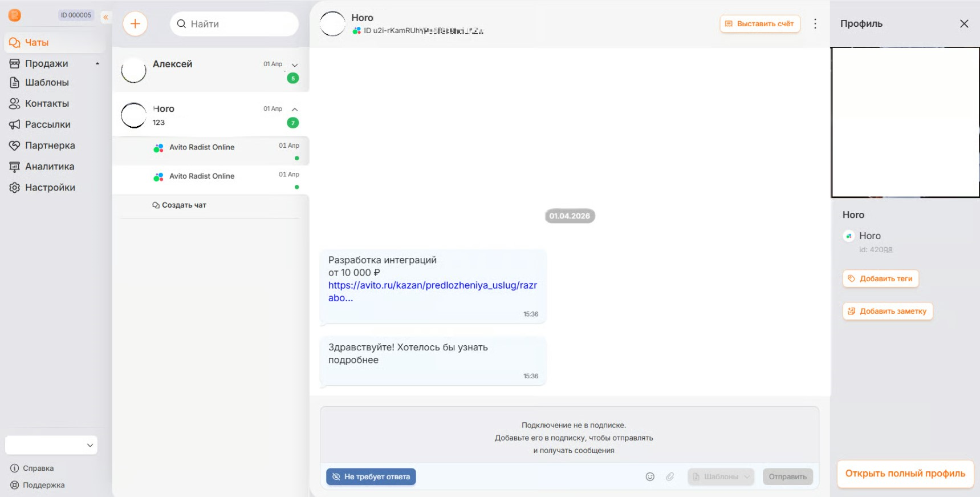Click the orange app logo
This screenshot has width=980, height=497.
coord(15,15)
